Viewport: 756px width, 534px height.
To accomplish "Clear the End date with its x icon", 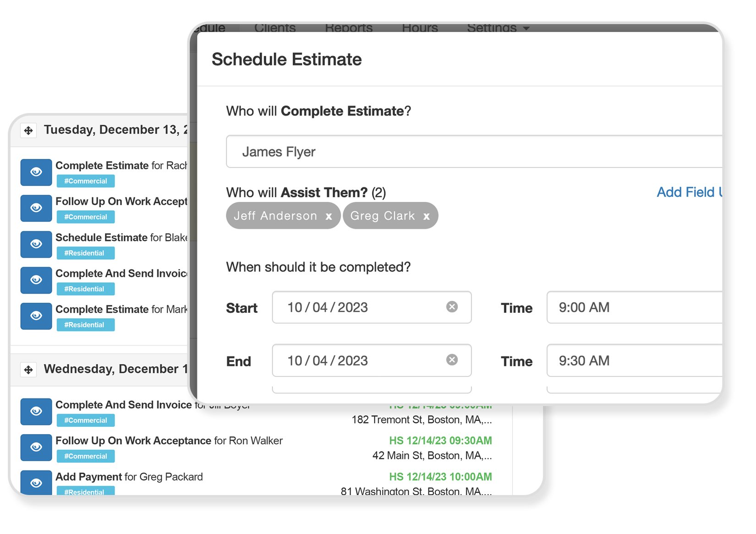I will click(452, 360).
